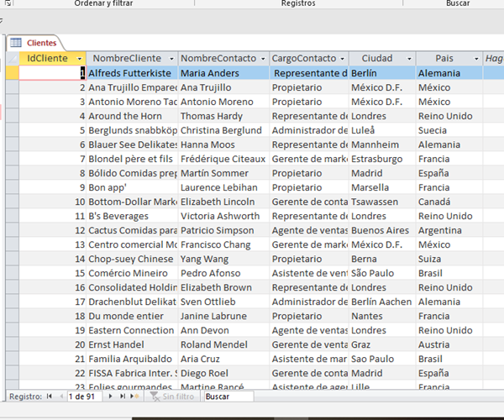
Task: Select row selector of Alfreds Futterkiste record
Action: [12, 73]
